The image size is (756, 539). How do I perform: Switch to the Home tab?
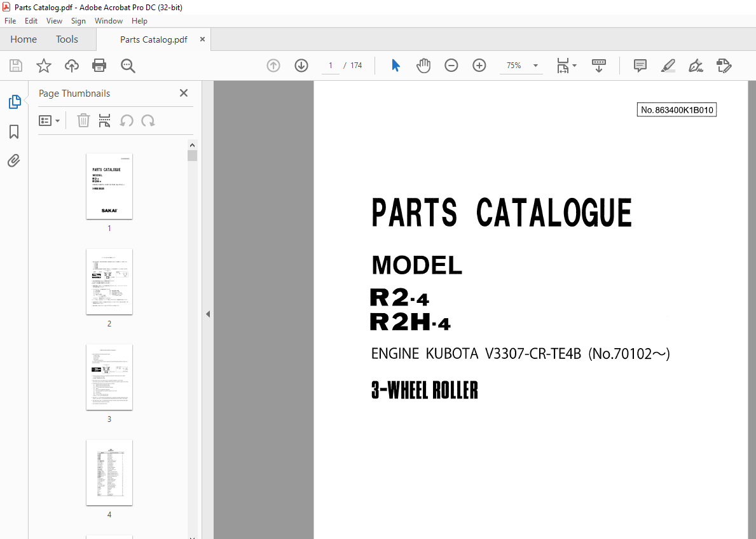pyautogui.click(x=23, y=39)
